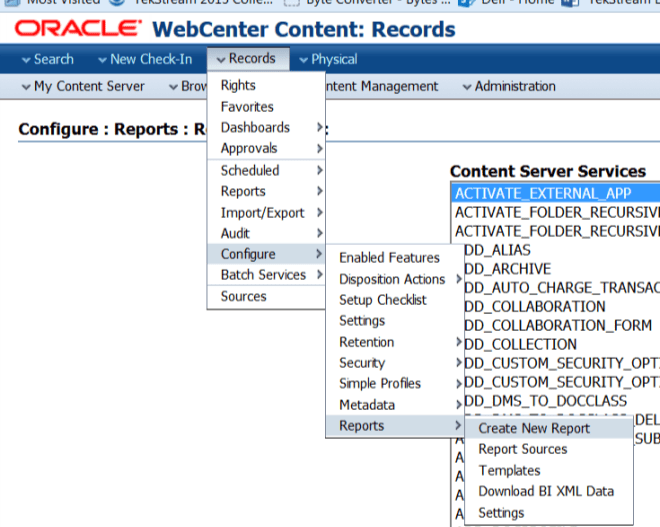The image size is (660, 527).
Task: Expand the Batch Services submenu
Action: click(x=266, y=275)
